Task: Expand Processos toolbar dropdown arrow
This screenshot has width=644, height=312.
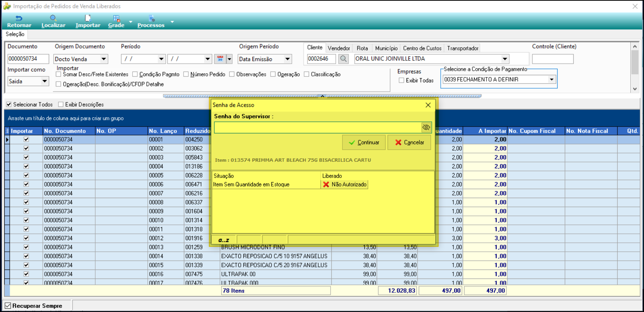Action: pyautogui.click(x=172, y=22)
